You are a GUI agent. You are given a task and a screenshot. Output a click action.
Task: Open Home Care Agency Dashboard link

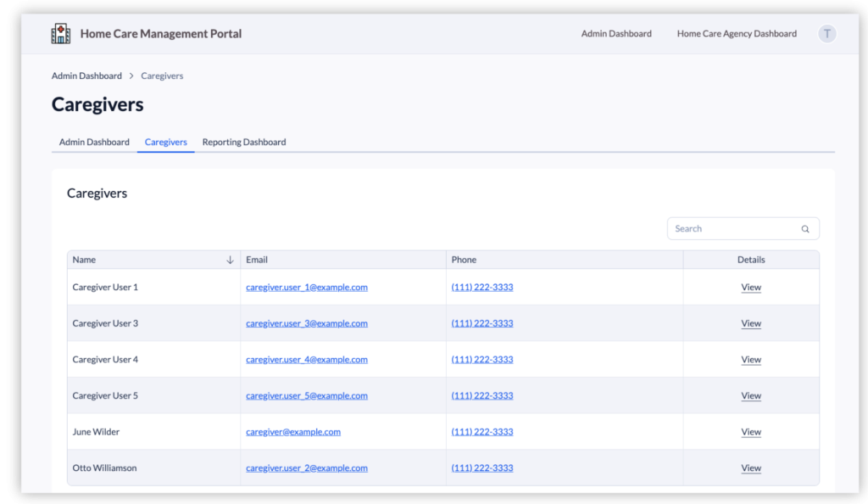click(x=737, y=34)
